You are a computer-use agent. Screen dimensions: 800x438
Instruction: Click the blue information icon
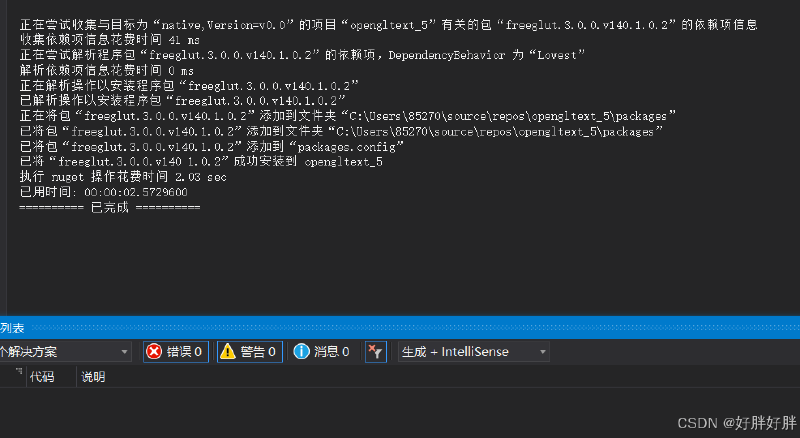(302, 351)
